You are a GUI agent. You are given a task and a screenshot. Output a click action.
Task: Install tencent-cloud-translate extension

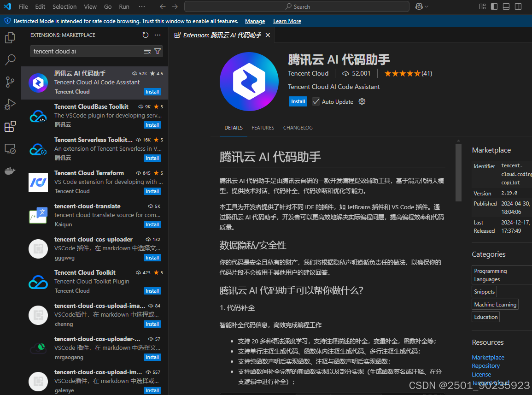pos(152,224)
